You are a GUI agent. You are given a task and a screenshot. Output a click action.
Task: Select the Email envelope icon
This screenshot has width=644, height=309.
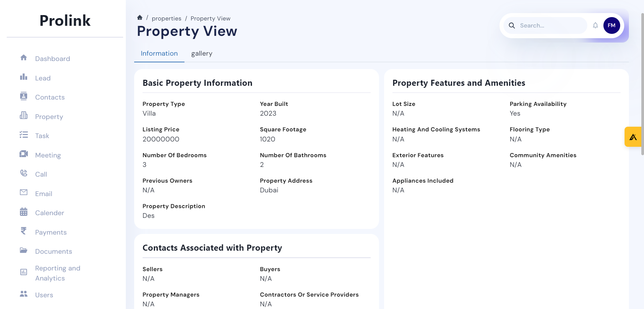tap(23, 192)
